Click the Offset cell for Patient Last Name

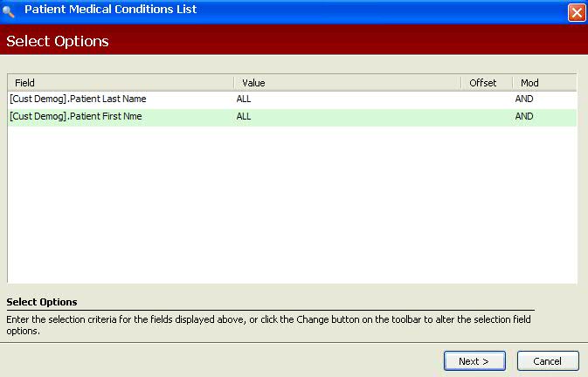pyautogui.click(x=486, y=99)
